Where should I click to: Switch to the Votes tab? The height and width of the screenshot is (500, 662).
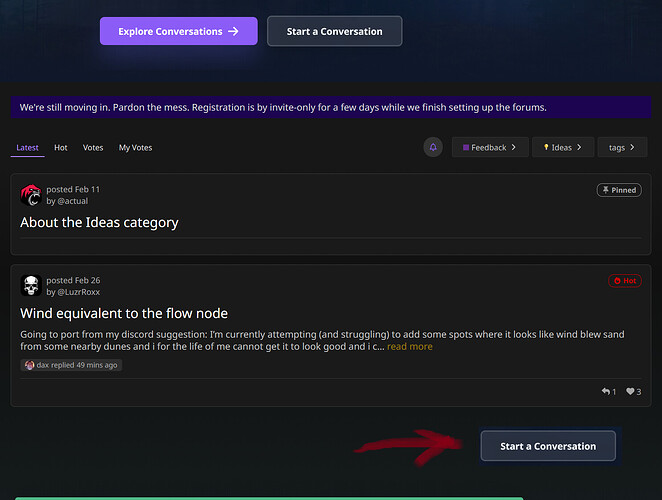coord(93,148)
